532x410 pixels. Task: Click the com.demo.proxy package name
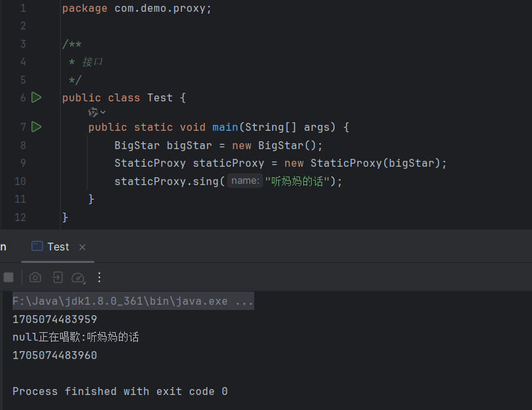(x=160, y=8)
